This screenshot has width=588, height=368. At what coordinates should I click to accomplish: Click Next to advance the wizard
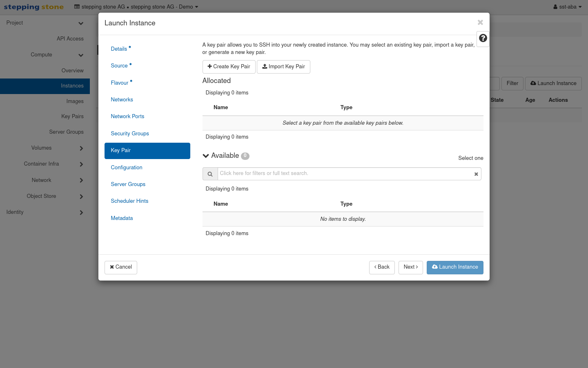(x=410, y=267)
